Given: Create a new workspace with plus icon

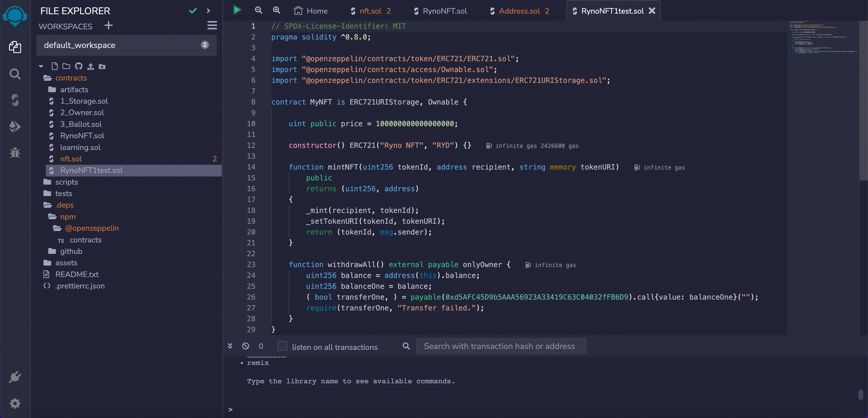Looking at the screenshot, I should [x=108, y=26].
